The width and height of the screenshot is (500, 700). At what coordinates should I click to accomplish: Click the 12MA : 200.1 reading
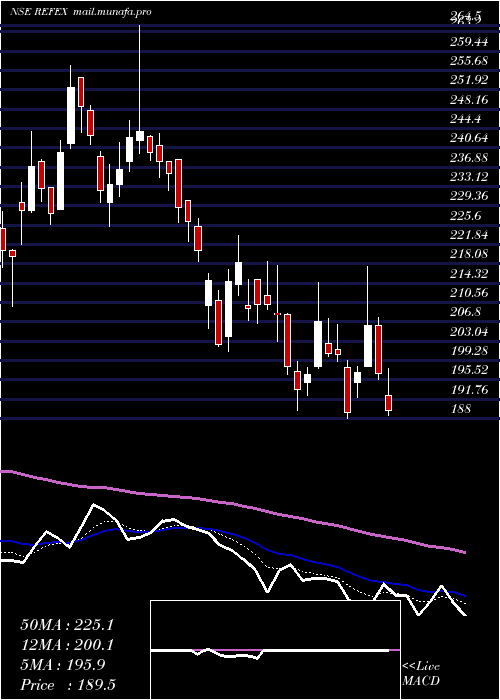coord(67,645)
